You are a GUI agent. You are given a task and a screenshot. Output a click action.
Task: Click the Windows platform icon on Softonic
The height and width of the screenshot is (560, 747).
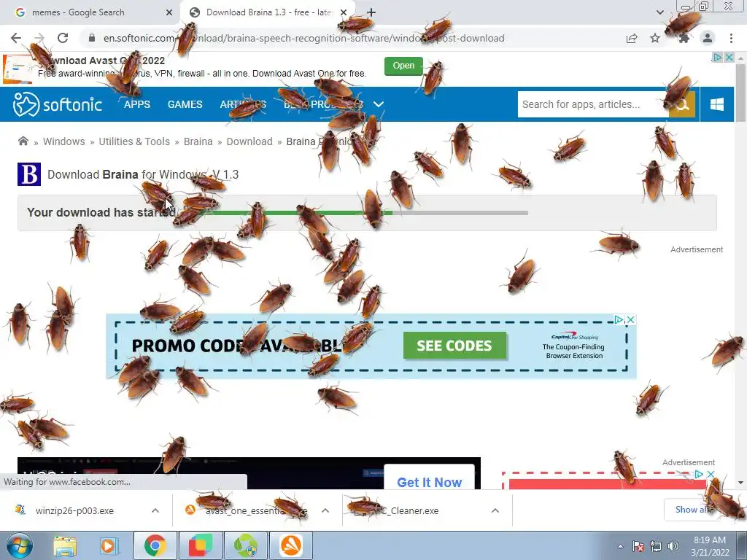(x=717, y=104)
